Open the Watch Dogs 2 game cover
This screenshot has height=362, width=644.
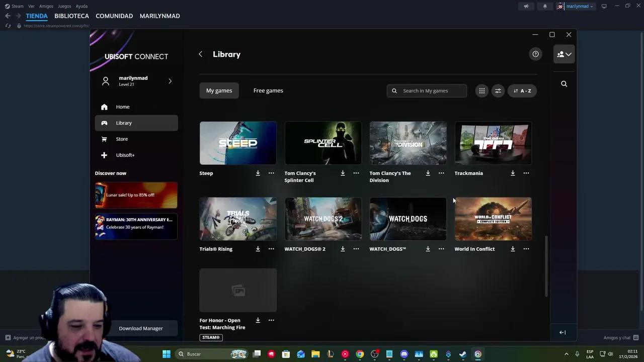click(323, 219)
